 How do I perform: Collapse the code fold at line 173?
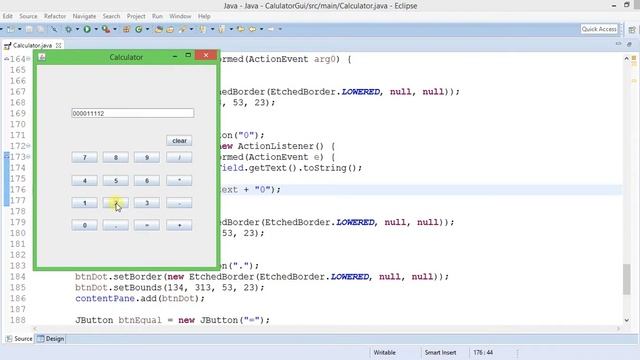(x=28, y=157)
